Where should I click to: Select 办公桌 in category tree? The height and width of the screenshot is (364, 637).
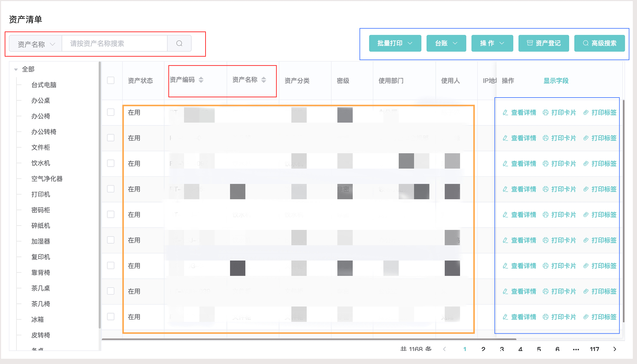click(x=41, y=101)
